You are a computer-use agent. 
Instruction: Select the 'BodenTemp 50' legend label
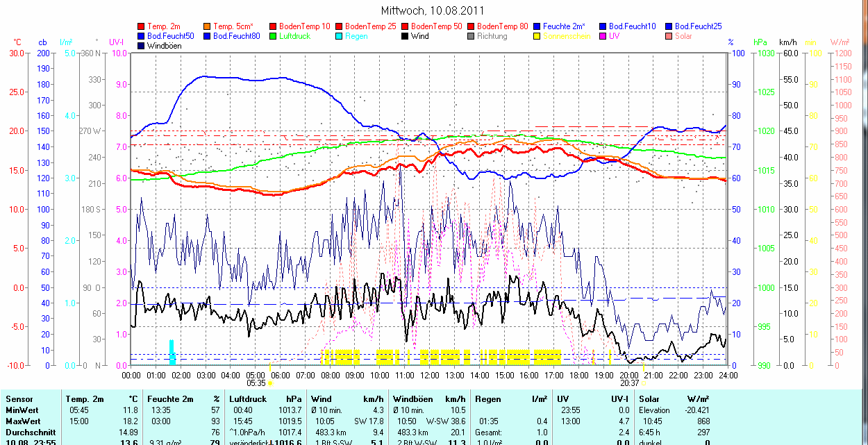click(x=436, y=26)
